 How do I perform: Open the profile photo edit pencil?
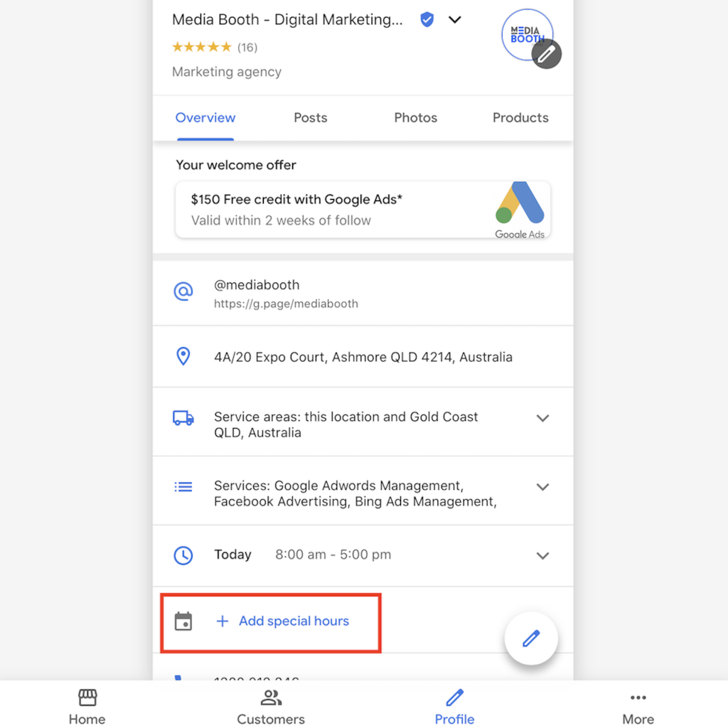pos(546,55)
